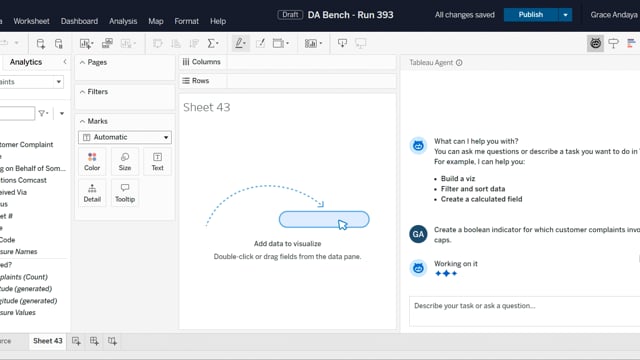Image resolution: width=640 pixels, height=360 pixels.
Task: Click the Tableau Agent info icon
Action: 459,62
